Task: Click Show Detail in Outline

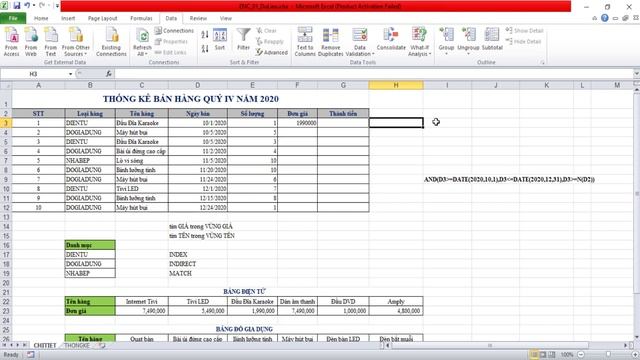Action: [524, 31]
